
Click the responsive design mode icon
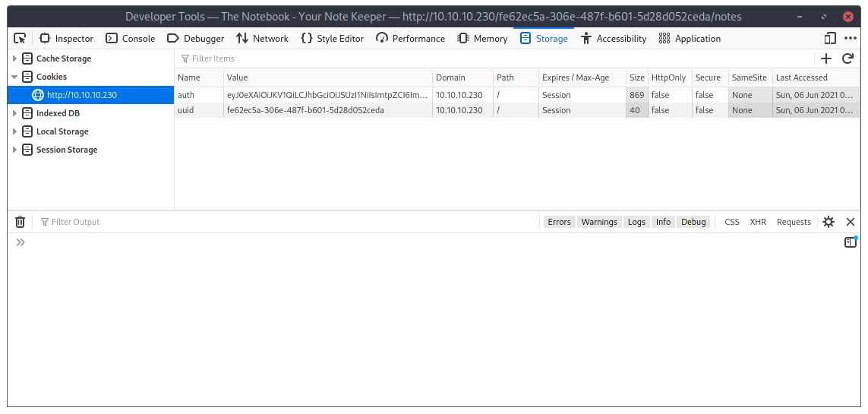pos(830,38)
